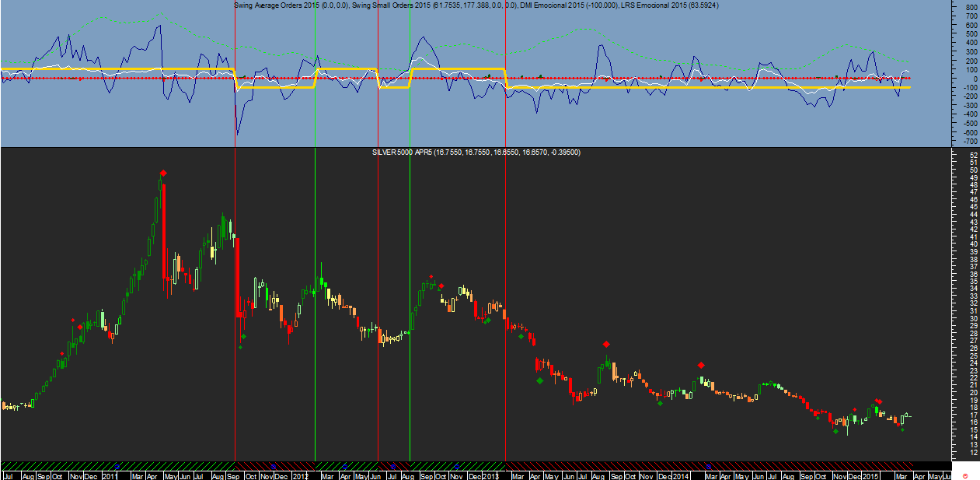Click the green diamond below the September 2011 crash
980x480 pixels.
click(x=243, y=336)
